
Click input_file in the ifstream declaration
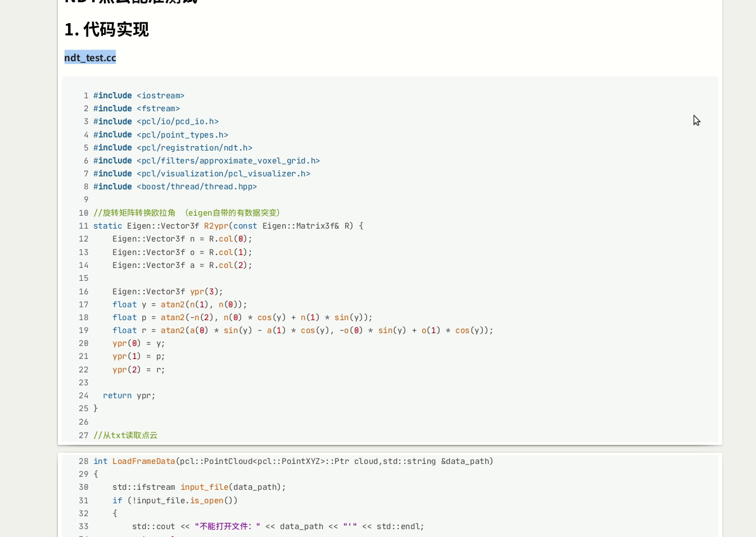(204, 487)
